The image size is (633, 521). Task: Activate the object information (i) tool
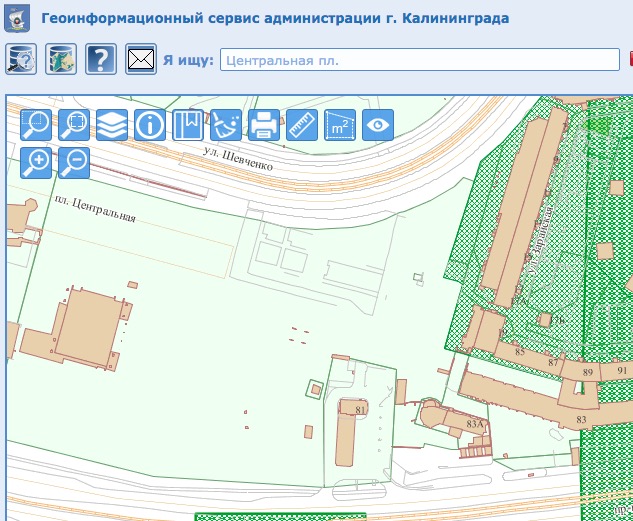[150, 125]
